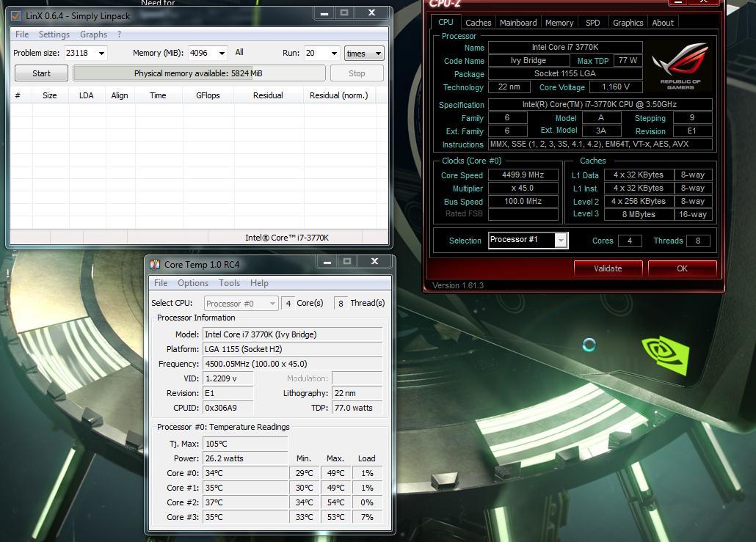Open the Tools menu in Core Temp
The height and width of the screenshot is (542, 756).
(x=229, y=283)
